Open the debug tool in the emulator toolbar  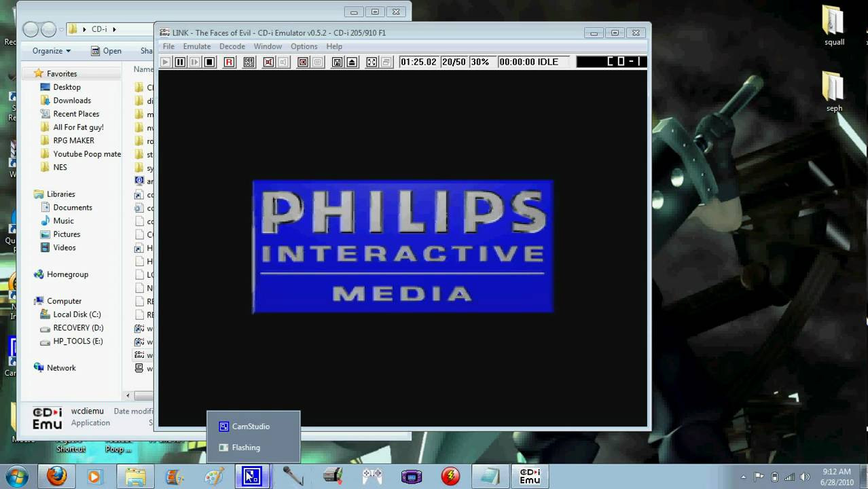249,62
